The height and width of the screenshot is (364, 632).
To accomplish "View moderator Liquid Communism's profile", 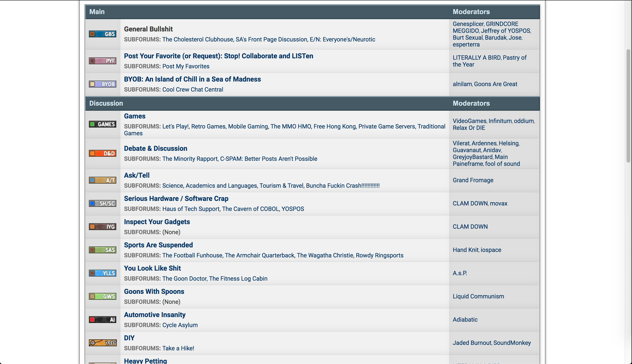I will pyautogui.click(x=478, y=296).
